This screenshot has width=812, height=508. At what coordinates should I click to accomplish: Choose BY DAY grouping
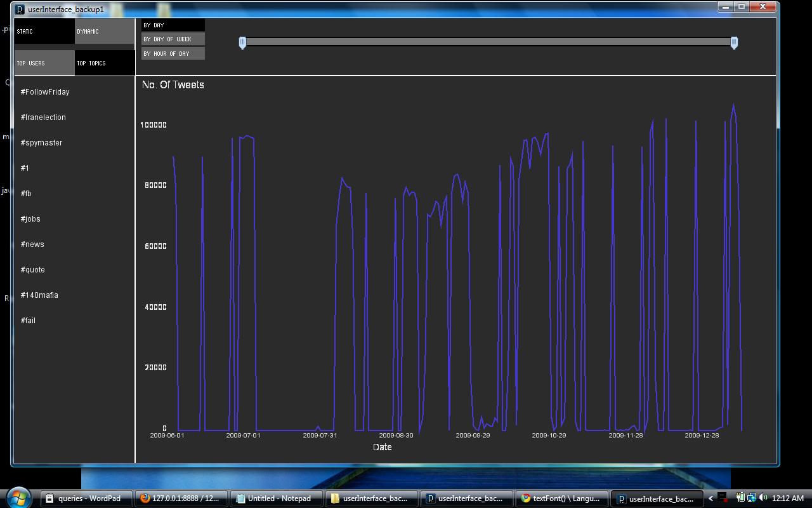pyautogui.click(x=173, y=25)
